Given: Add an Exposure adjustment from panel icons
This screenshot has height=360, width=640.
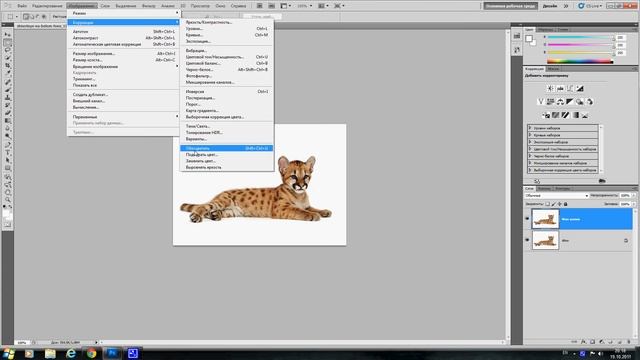Looking at the screenshot, I should 580,88.
